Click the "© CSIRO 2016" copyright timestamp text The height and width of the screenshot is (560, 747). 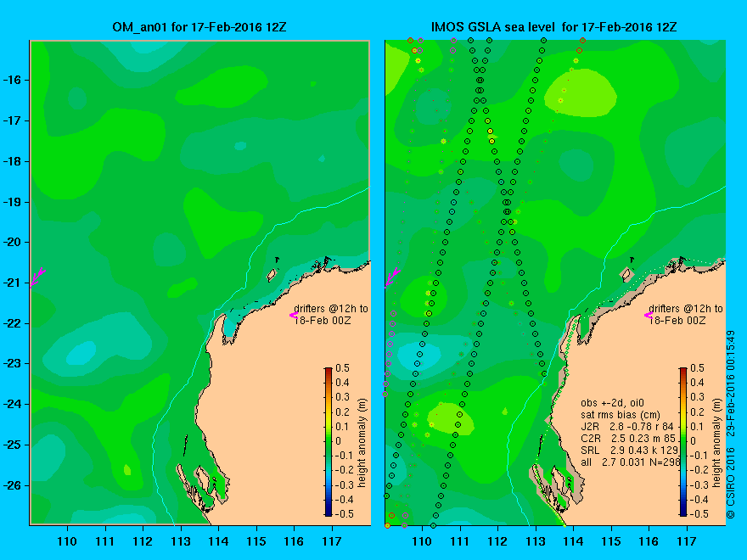731,425
